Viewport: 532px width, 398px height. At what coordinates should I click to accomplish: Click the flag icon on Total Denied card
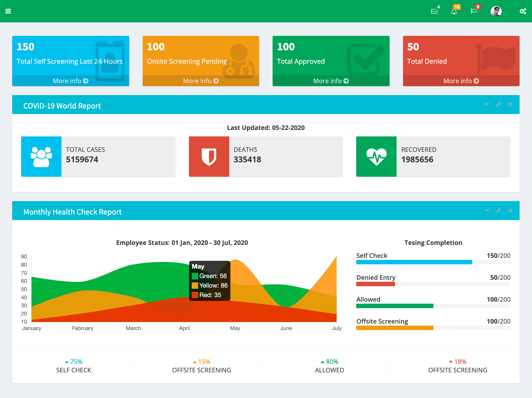click(x=495, y=59)
